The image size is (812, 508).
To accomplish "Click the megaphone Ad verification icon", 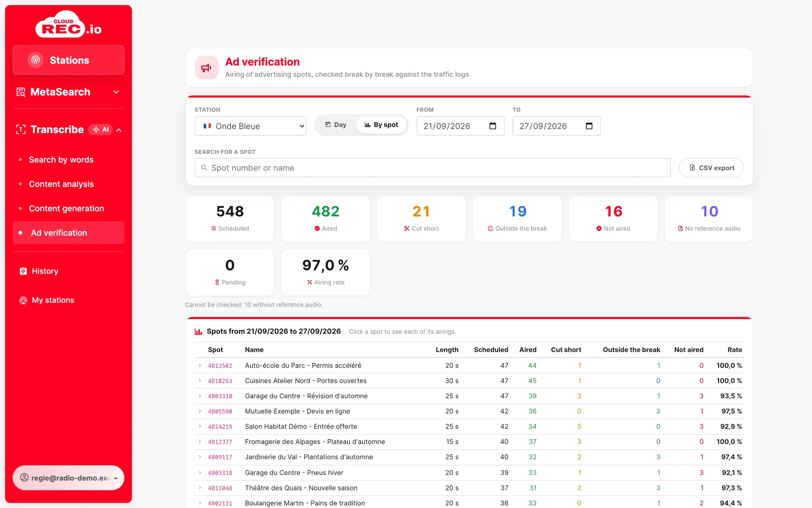I will (x=206, y=68).
